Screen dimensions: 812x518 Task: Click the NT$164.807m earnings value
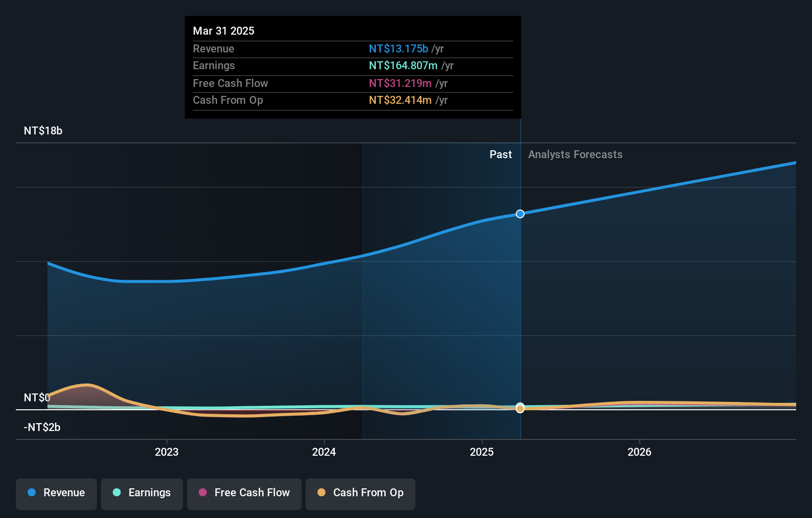[403, 65]
